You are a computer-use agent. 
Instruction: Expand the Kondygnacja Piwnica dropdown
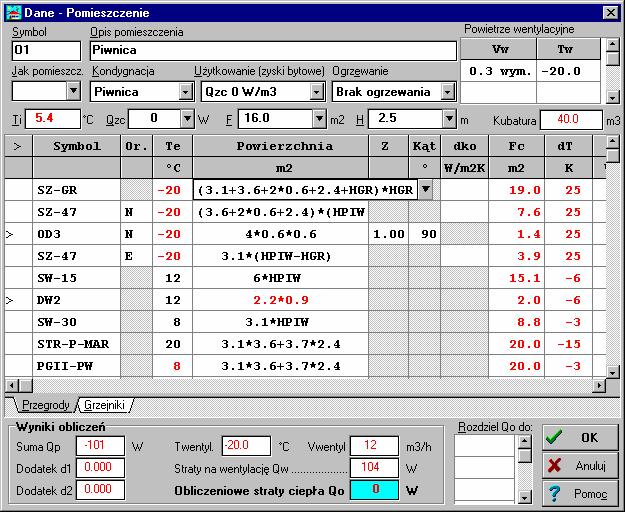click(185, 92)
